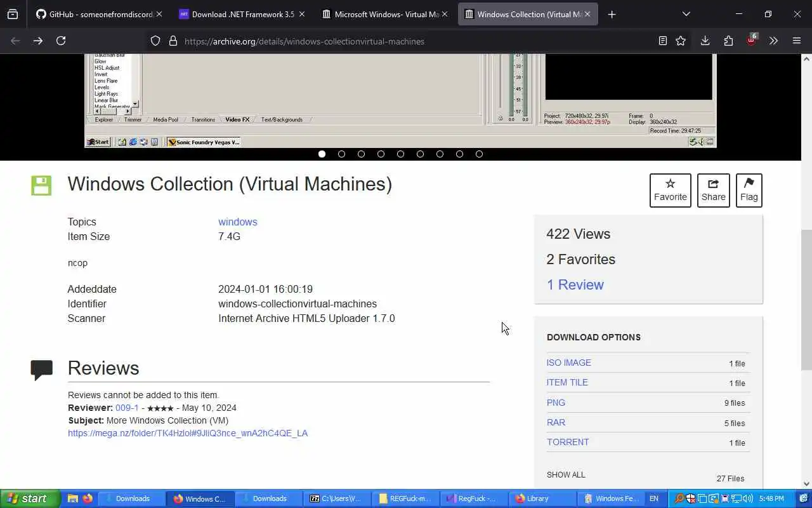Close the .NET Framework tab
The width and height of the screenshot is (812, 508).
pyautogui.click(x=302, y=14)
